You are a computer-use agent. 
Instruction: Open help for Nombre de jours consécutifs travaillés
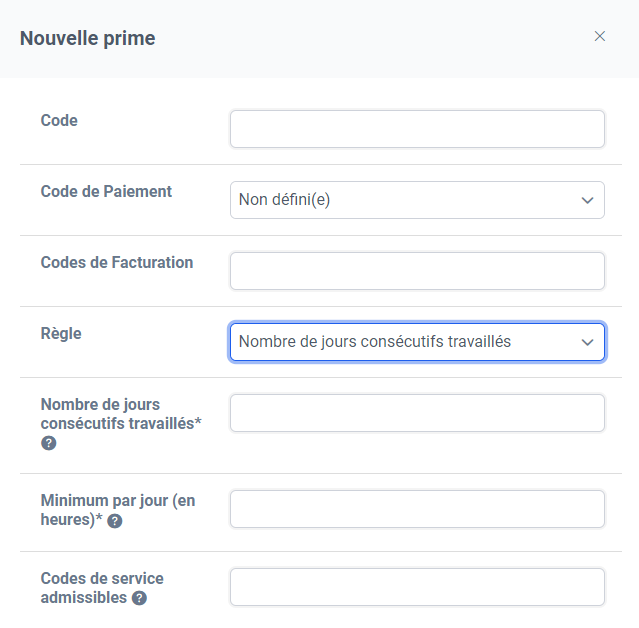48,443
